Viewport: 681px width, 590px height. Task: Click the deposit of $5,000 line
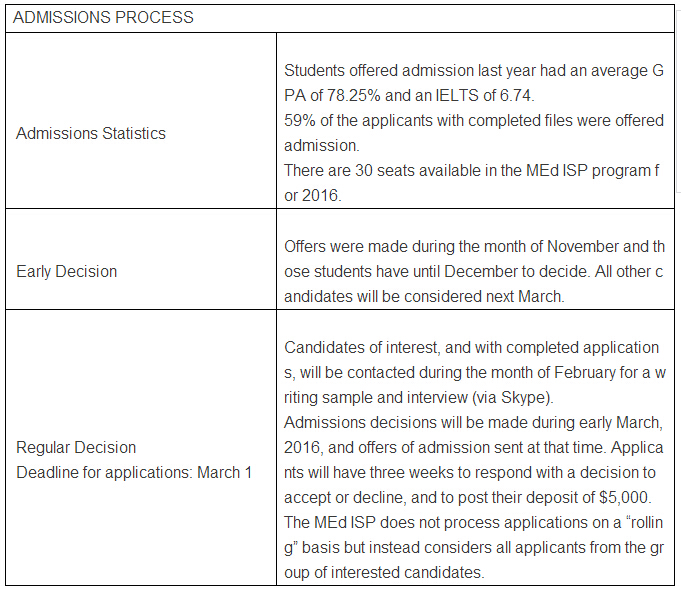pyautogui.click(x=468, y=497)
